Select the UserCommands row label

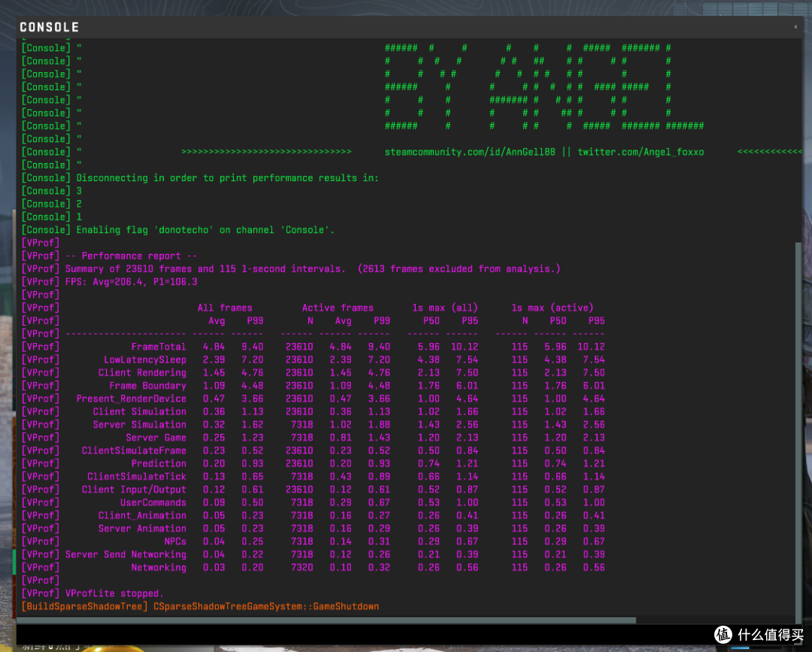pyautogui.click(x=153, y=502)
